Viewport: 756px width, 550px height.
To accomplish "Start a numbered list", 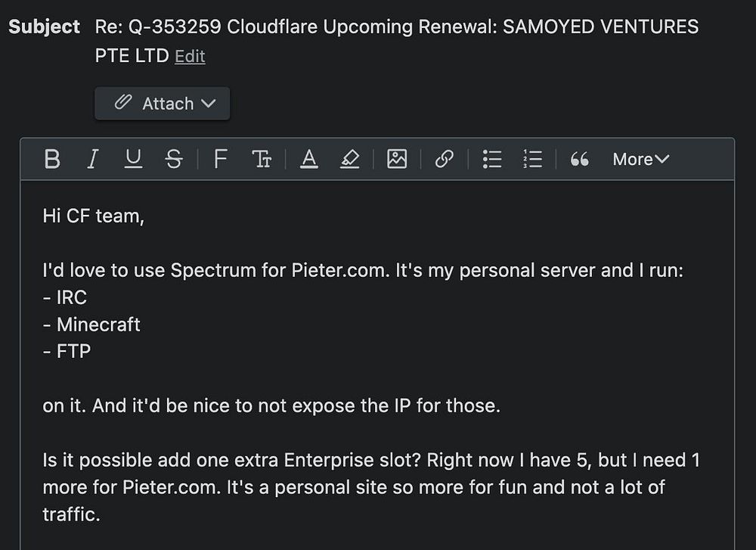I will click(x=533, y=159).
